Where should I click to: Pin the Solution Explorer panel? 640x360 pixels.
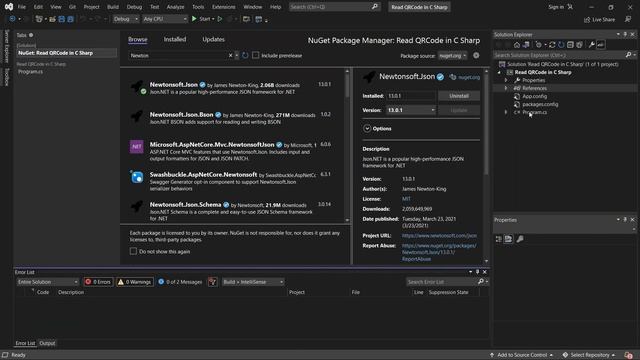point(625,34)
